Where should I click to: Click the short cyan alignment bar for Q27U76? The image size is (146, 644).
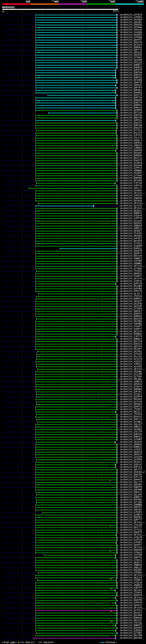coord(65,206)
